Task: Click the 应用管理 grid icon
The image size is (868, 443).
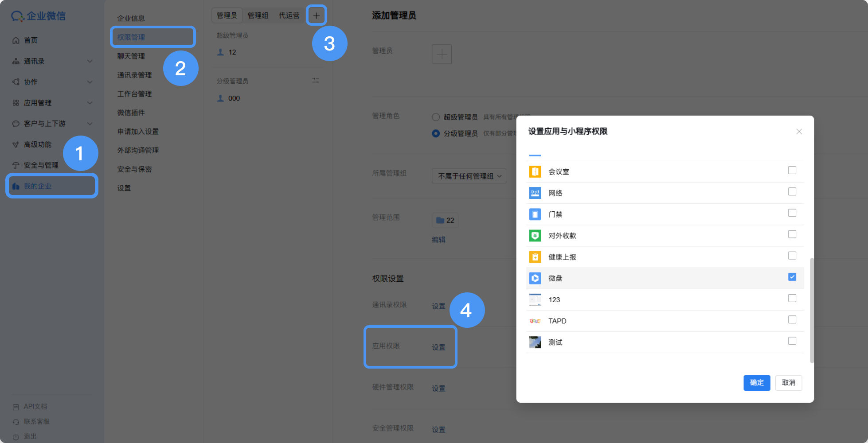Action: pyautogui.click(x=16, y=103)
